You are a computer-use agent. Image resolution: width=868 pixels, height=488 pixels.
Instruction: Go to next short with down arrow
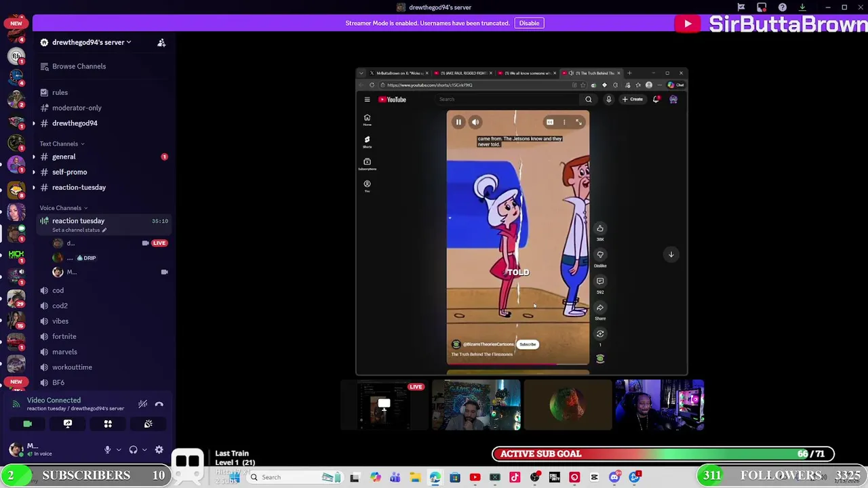point(671,255)
